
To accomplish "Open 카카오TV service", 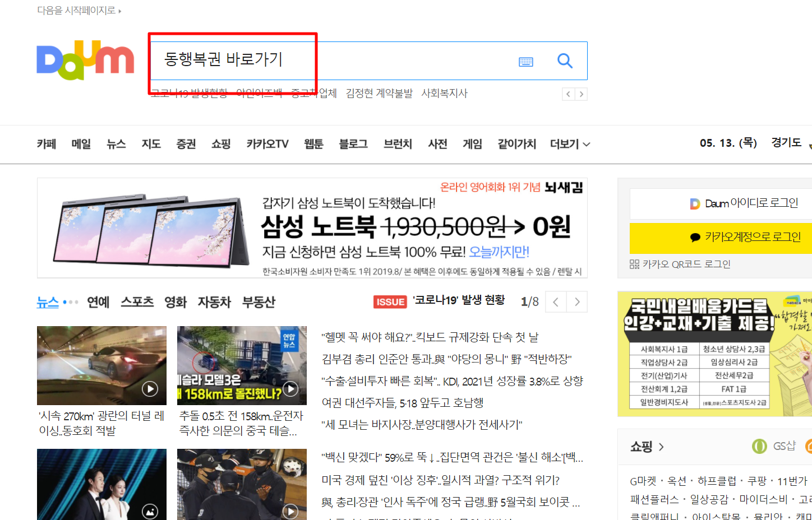I will click(267, 144).
